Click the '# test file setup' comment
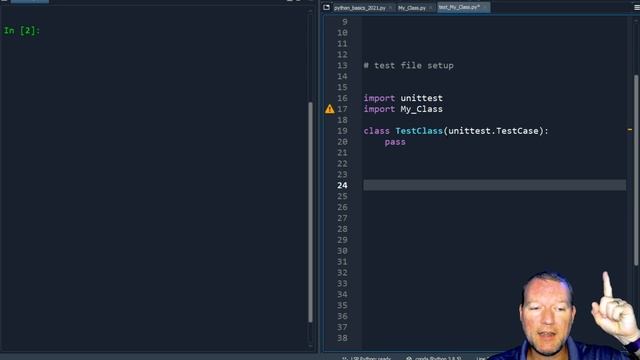The image size is (640, 360). (409, 65)
